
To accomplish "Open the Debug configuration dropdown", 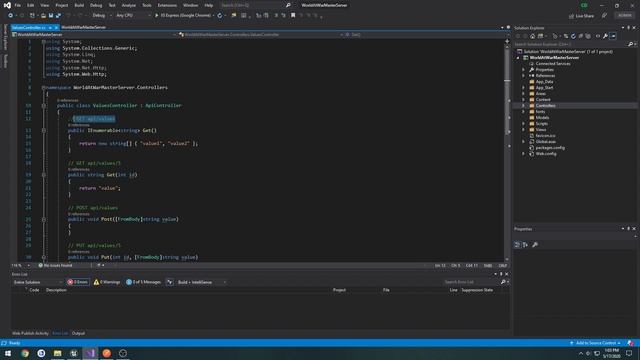I will 101,16.
